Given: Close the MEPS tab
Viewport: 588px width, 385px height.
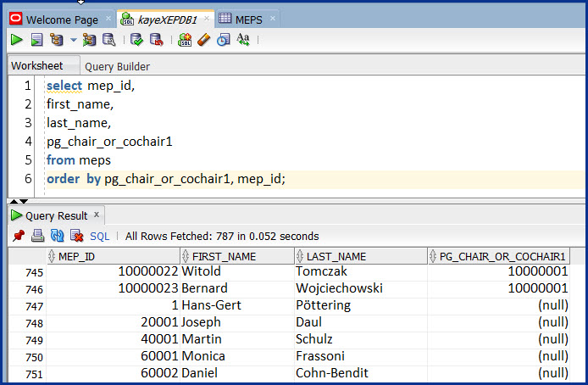Looking at the screenshot, I should (273, 19).
